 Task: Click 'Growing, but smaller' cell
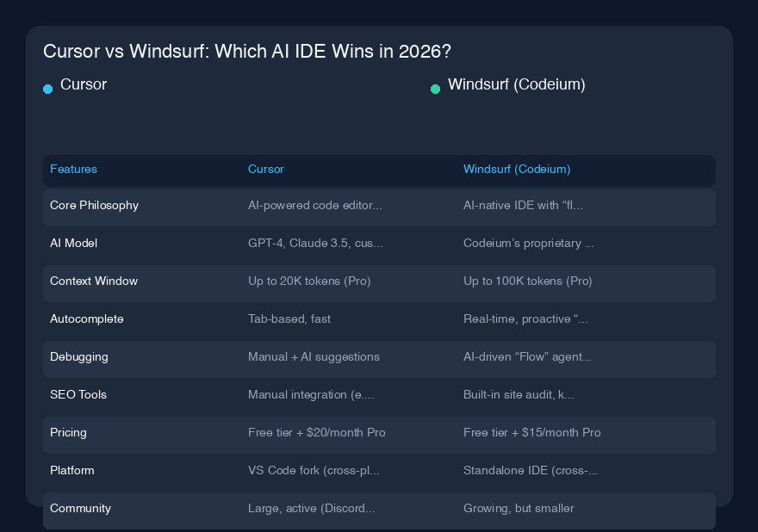point(519,508)
